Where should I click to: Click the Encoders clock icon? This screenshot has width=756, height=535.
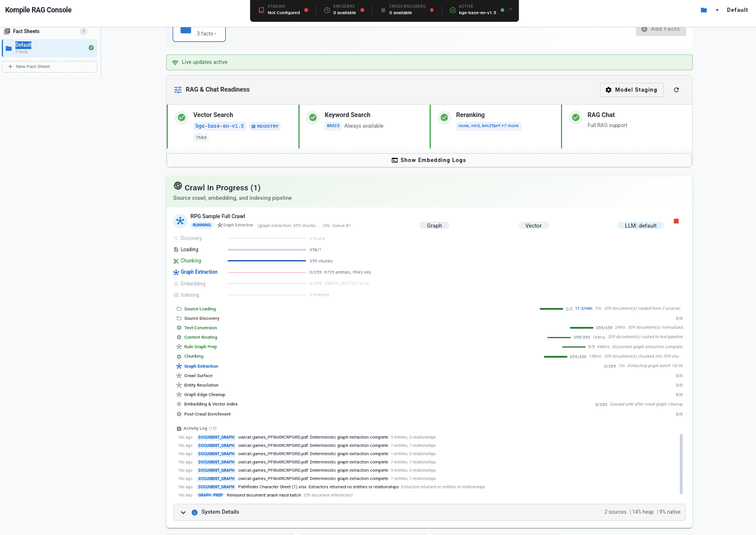coord(327,10)
